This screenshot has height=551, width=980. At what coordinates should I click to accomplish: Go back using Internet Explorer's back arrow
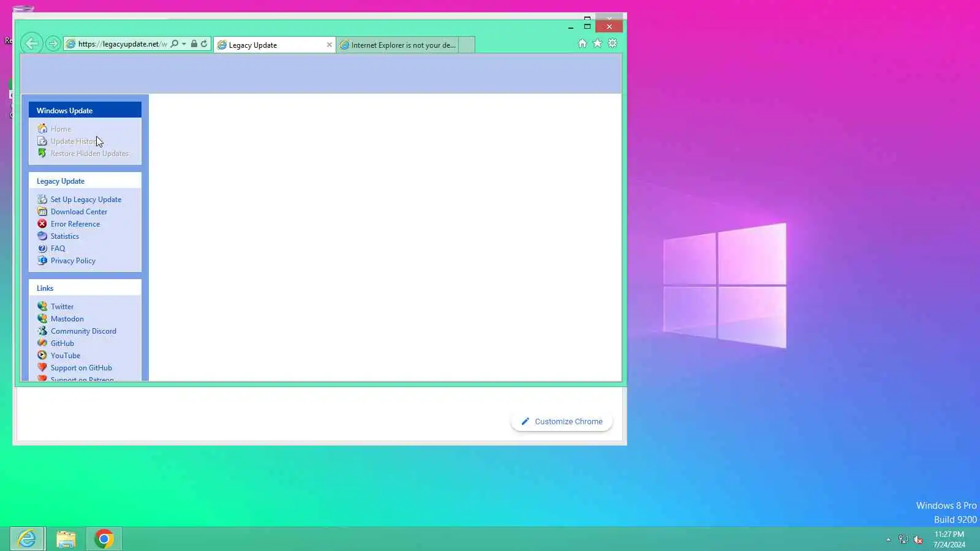click(32, 43)
